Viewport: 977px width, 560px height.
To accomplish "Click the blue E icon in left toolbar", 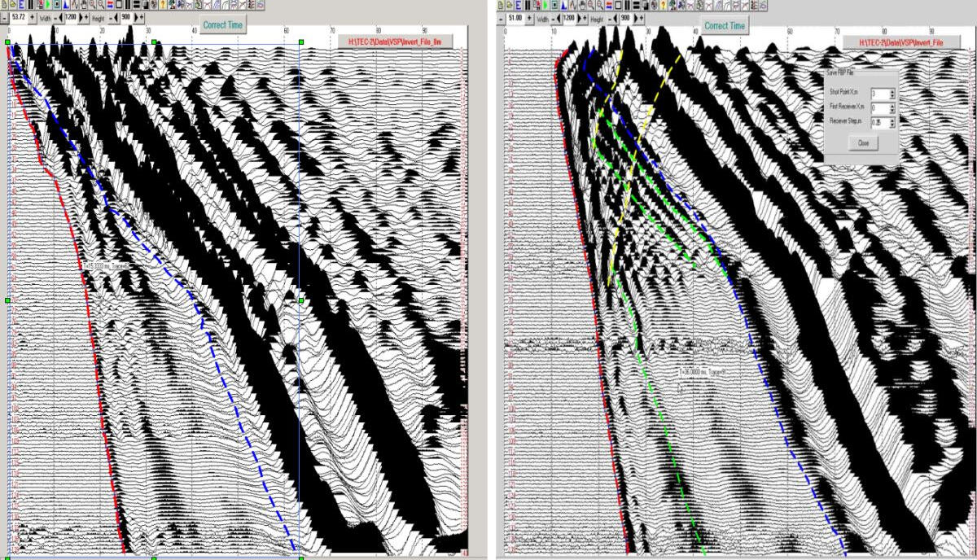I will (23, 4).
